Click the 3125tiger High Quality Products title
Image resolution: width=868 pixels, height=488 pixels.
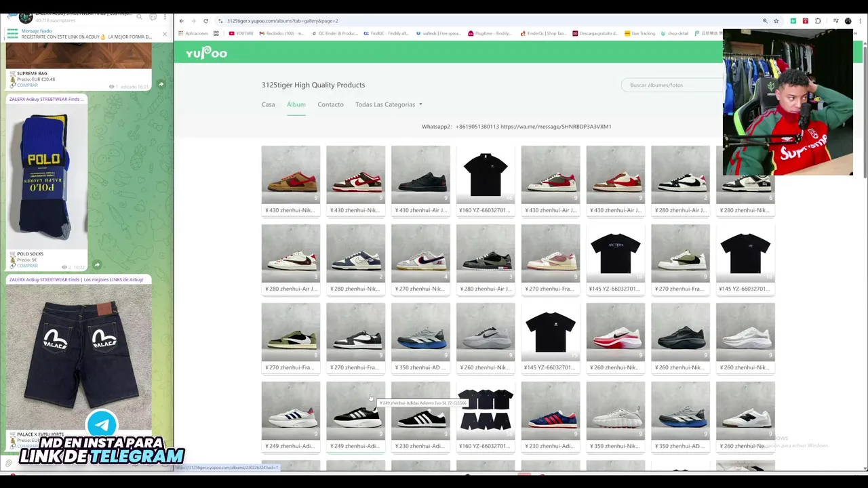(313, 85)
